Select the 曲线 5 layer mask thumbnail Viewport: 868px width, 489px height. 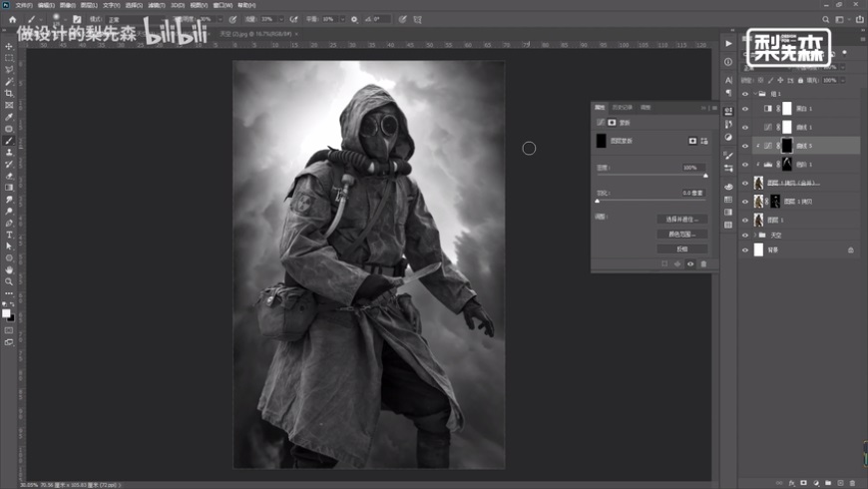point(786,146)
